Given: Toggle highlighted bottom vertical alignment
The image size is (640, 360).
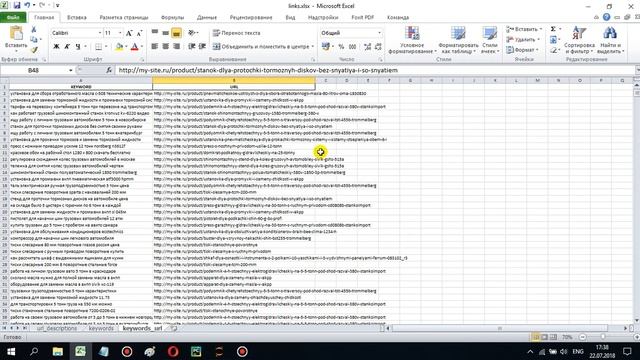Looking at the screenshot, I should coord(176,33).
